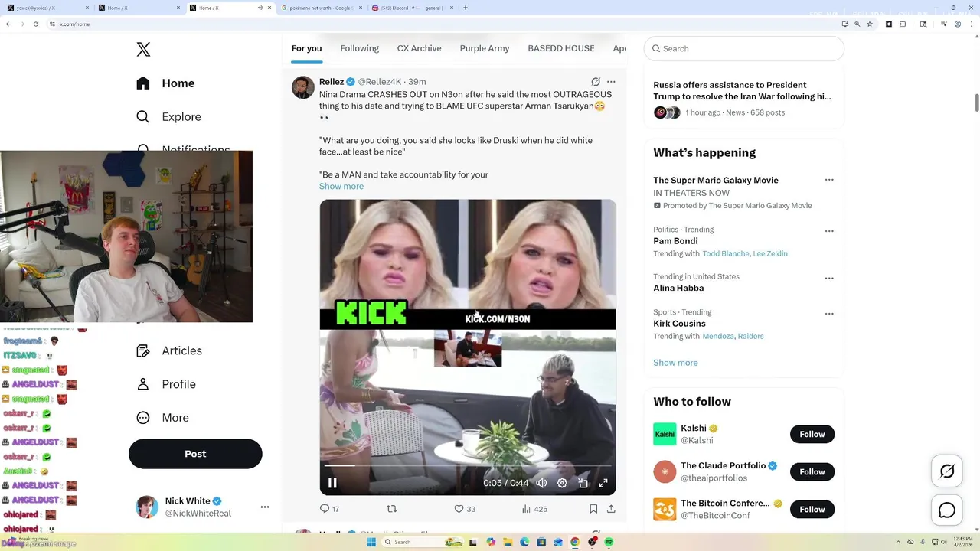Open more options on Rellez's post
Viewport: 980px width, 551px height.
point(611,82)
